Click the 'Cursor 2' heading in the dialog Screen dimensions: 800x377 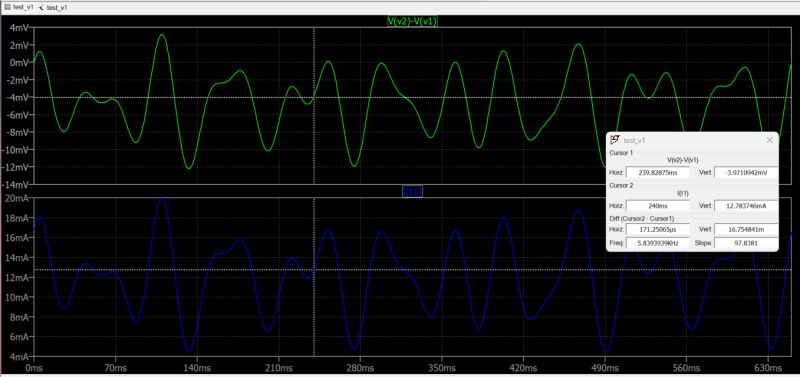point(621,185)
